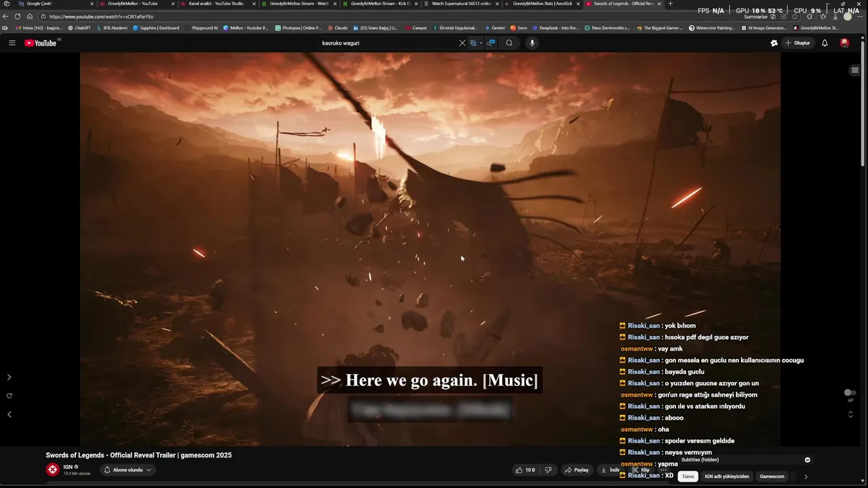Click the left sidebar refresh icon

point(9,395)
